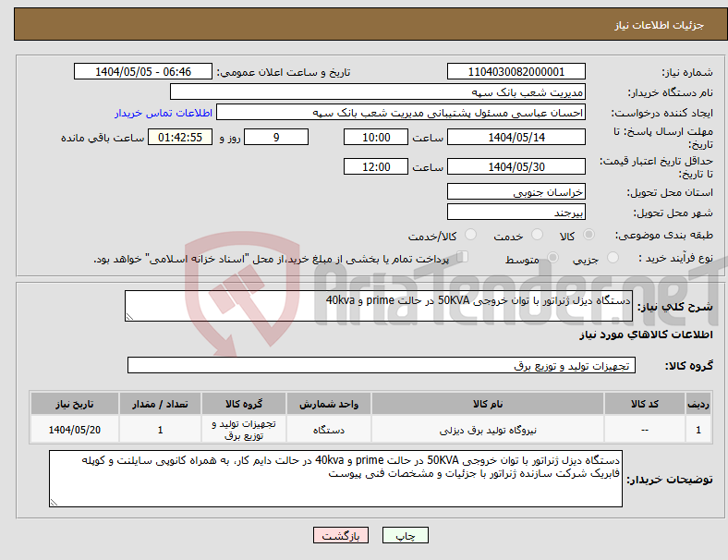Click the requester field احسان عباسی
This screenshot has height=560, width=728.
click(x=401, y=113)
